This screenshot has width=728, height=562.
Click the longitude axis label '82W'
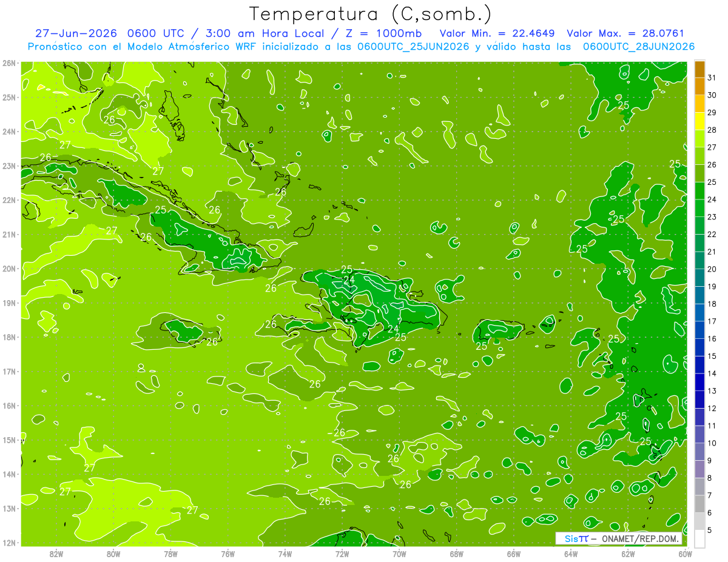[x=56, y=554]
